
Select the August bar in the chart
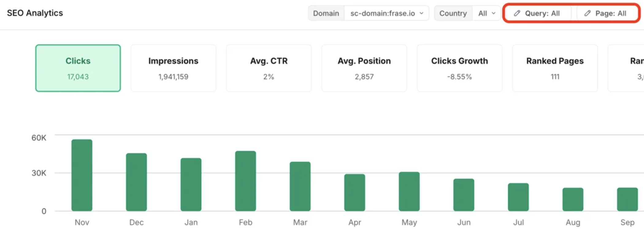(x=573, y=199)
